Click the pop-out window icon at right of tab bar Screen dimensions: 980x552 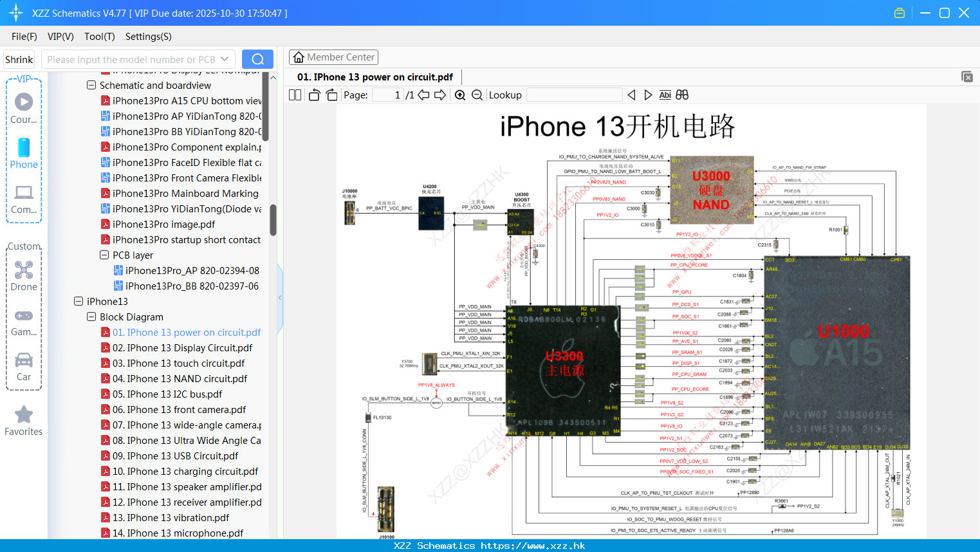[x=967, y=77]
